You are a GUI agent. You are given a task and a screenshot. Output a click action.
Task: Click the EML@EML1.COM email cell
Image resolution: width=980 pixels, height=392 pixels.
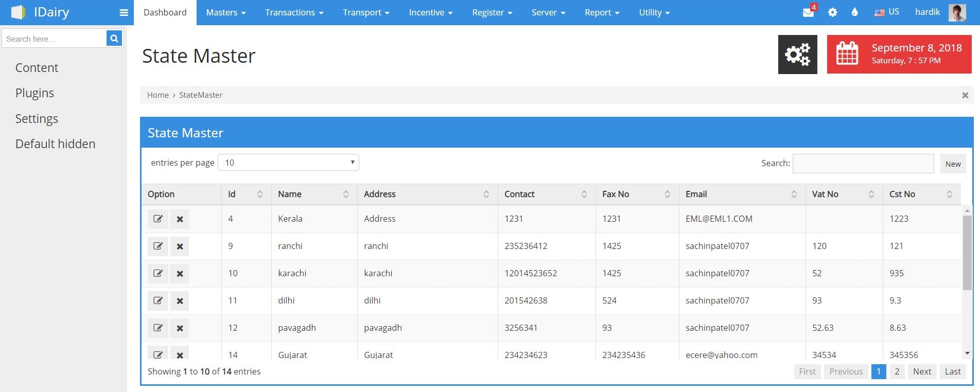tap(719, 219)
